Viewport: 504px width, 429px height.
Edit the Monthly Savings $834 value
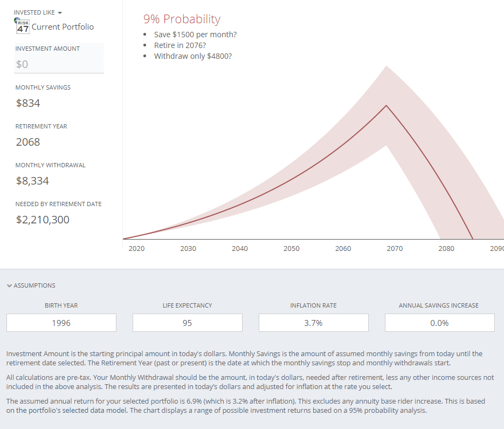click(x=28, y=103)
